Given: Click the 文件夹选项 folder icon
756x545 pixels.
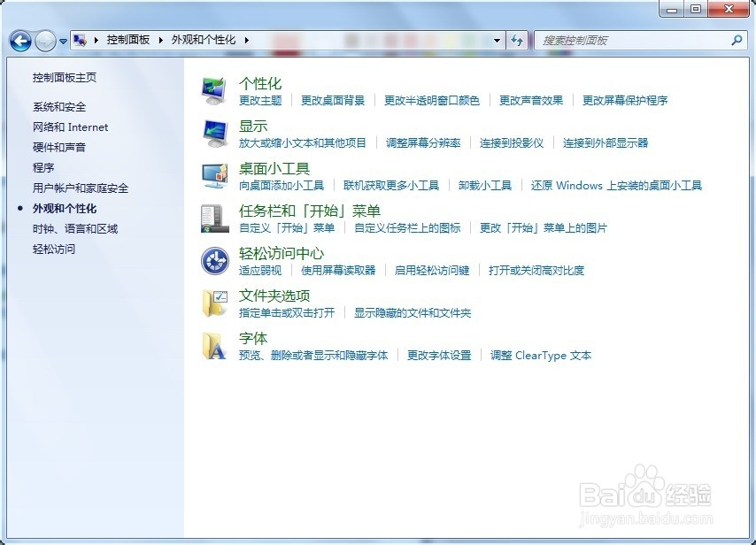Looking at the screenshot, I should [212, 303].
